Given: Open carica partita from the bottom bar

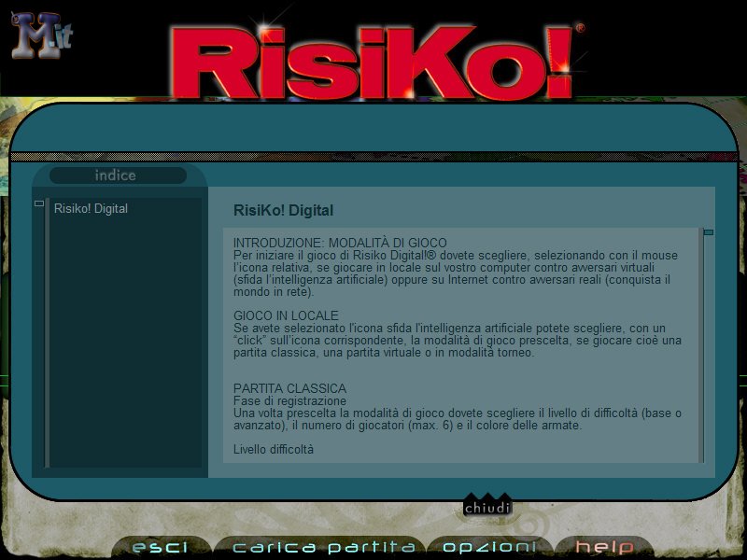Looking at the screenshot, I should [x=324, y=546].
